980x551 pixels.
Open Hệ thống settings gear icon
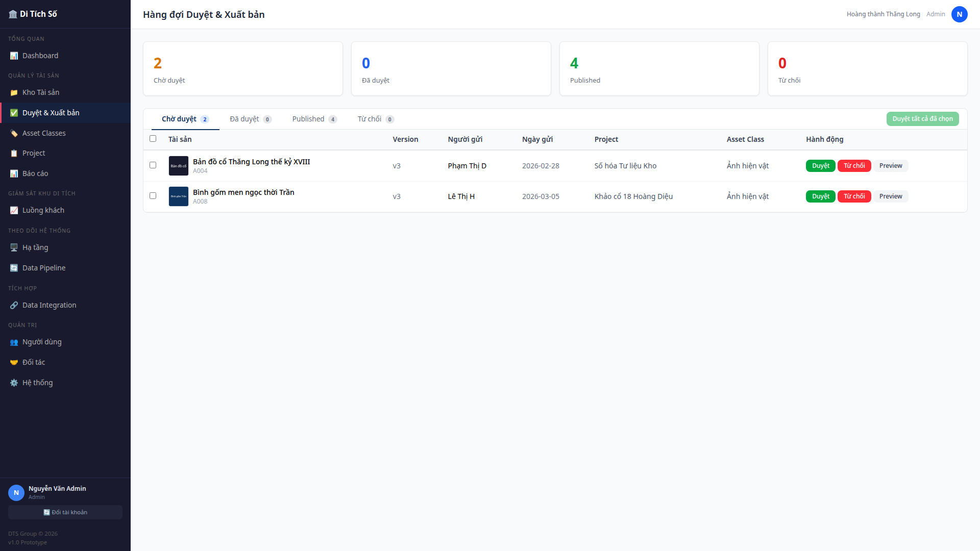[x=14, y=383]
